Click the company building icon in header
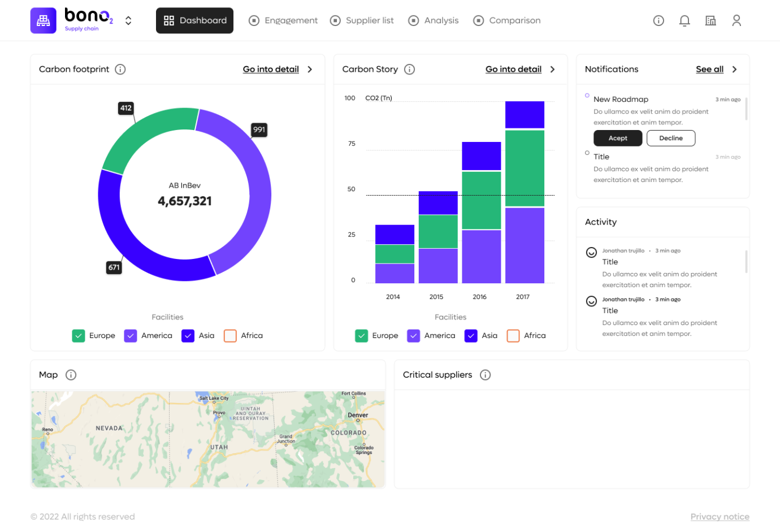This screenshot has width=780, height=532. click(x=710, y=21)
